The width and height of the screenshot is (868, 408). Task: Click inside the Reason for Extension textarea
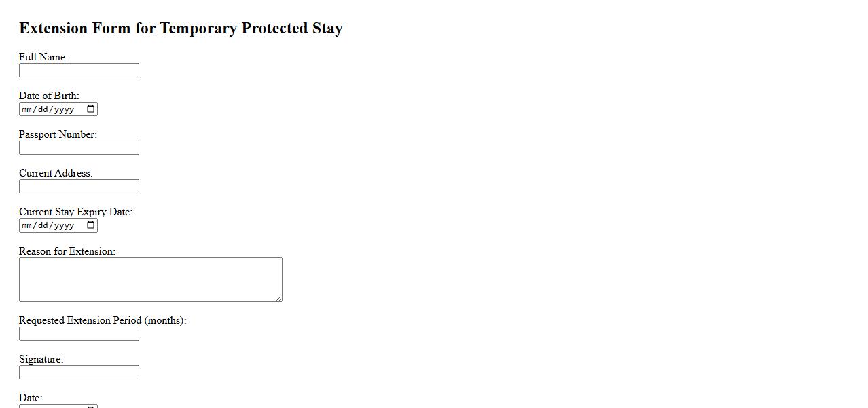[150, 279]
